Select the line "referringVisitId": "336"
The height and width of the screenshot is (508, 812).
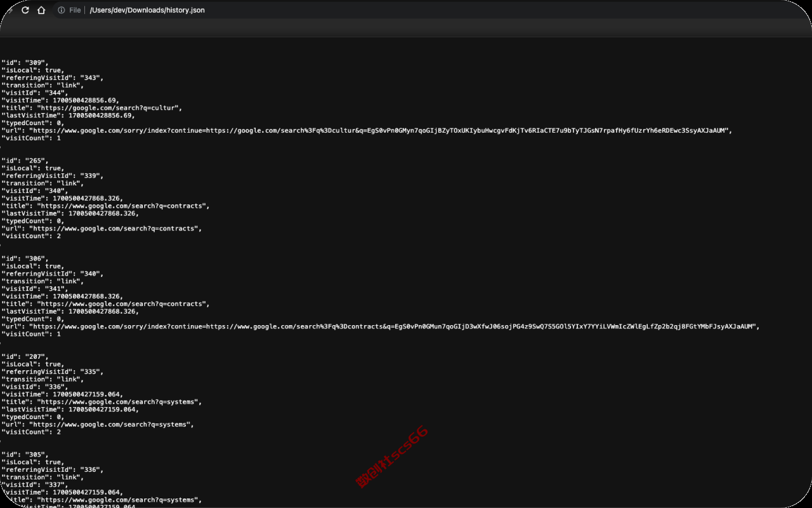53,470
